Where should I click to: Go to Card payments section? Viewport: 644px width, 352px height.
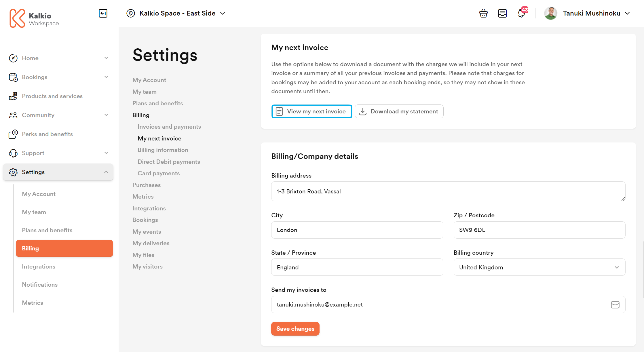pos(159,173)
